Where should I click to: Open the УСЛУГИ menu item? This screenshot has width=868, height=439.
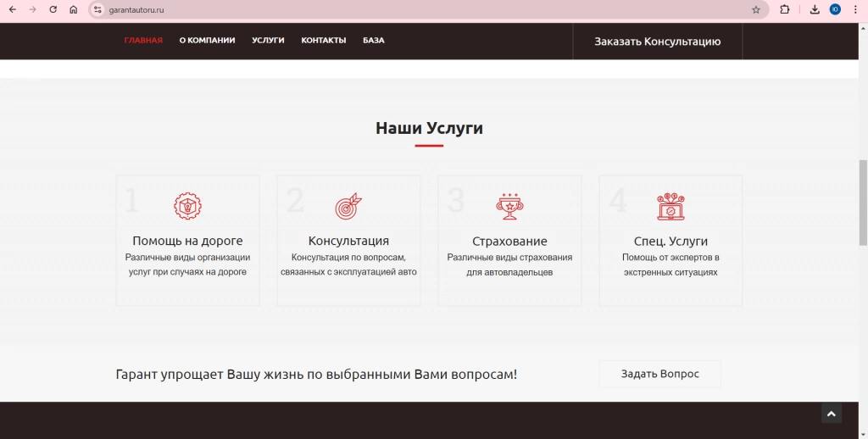click(x=268, y=41)
